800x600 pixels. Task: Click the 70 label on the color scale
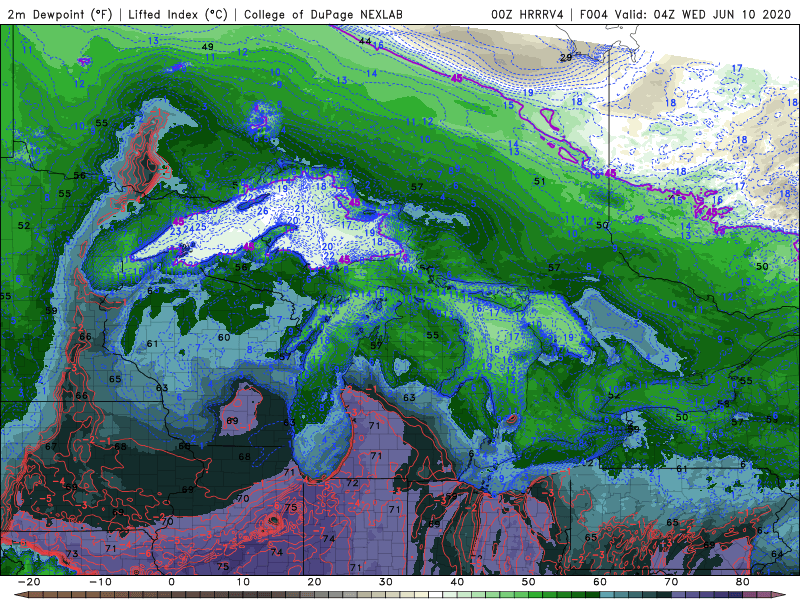[x=671, y=582]
